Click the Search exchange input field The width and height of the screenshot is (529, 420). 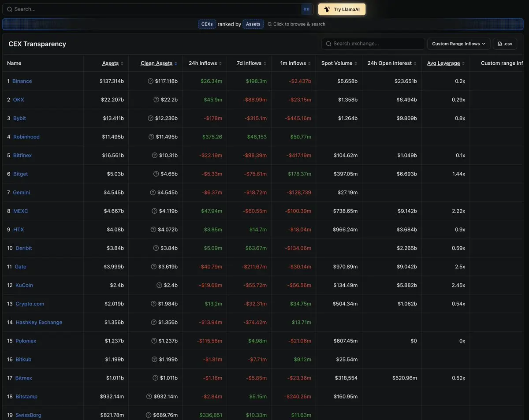pos(373,44)
